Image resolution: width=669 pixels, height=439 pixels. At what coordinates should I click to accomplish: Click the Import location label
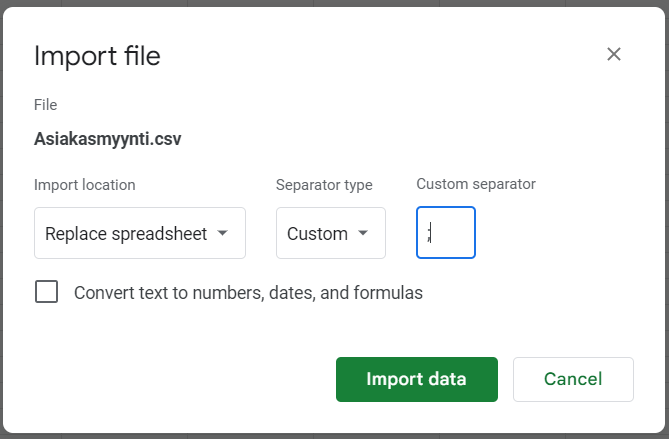[85, 185]
